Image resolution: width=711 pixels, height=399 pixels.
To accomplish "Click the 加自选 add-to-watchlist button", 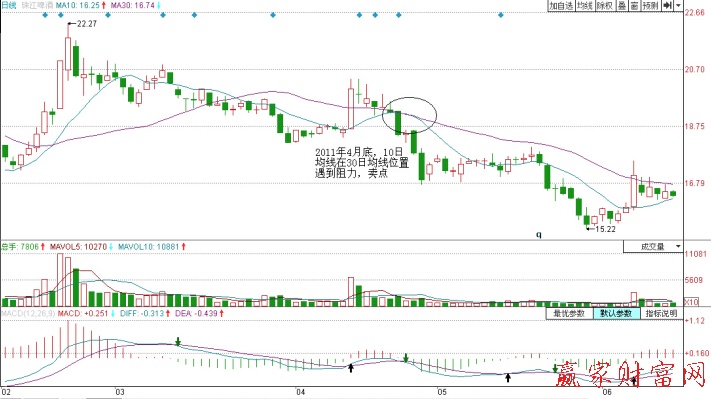I will coord(561,5).
